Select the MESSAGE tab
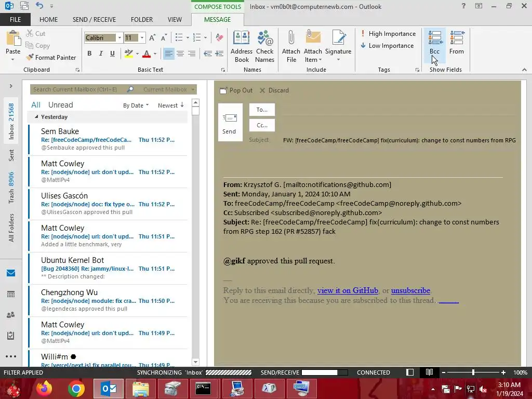 pos(218,19)
